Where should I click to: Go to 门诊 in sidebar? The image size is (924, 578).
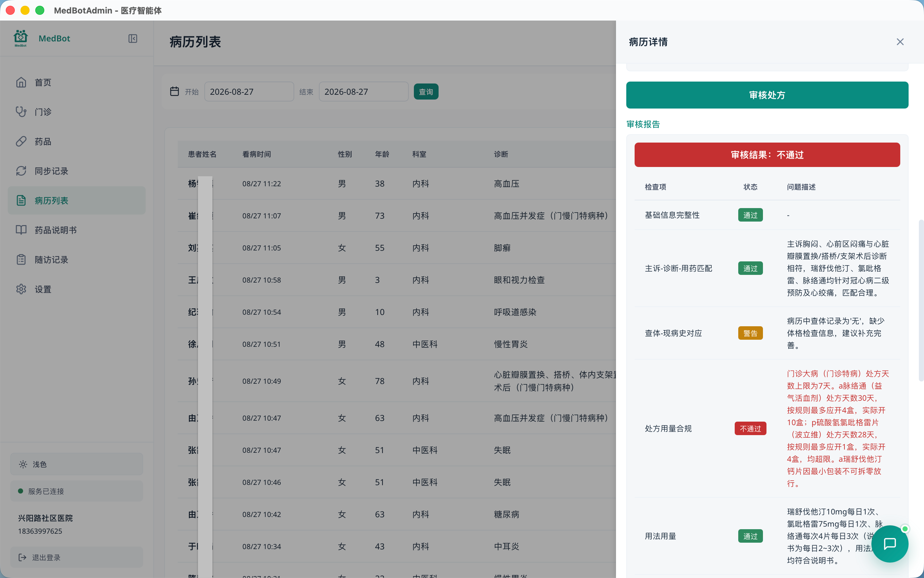pos(76,112)
